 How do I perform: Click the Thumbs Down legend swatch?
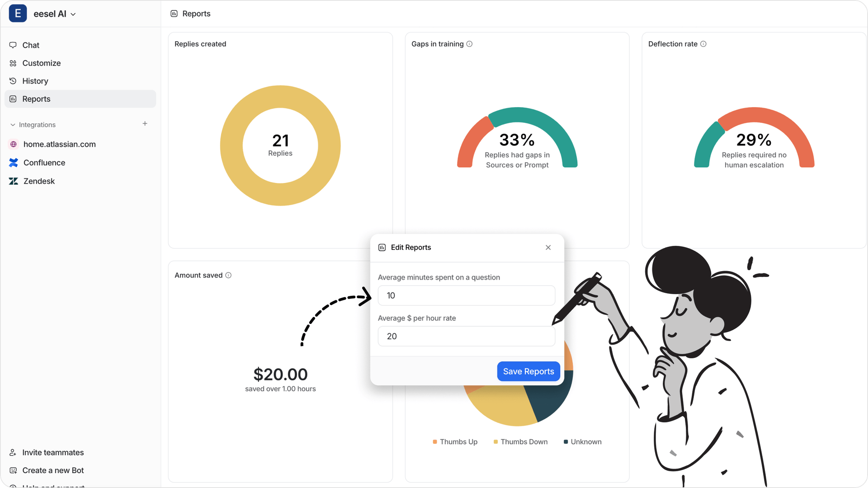[x=495, y=442]
